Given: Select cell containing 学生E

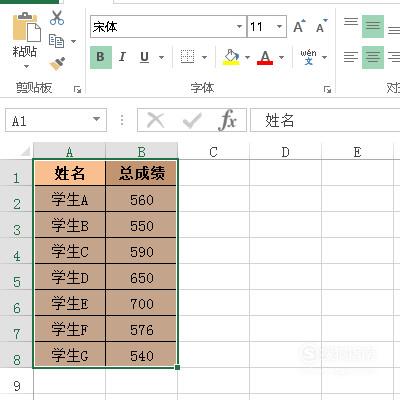Looking at the screenshot, I should [70, 303].
